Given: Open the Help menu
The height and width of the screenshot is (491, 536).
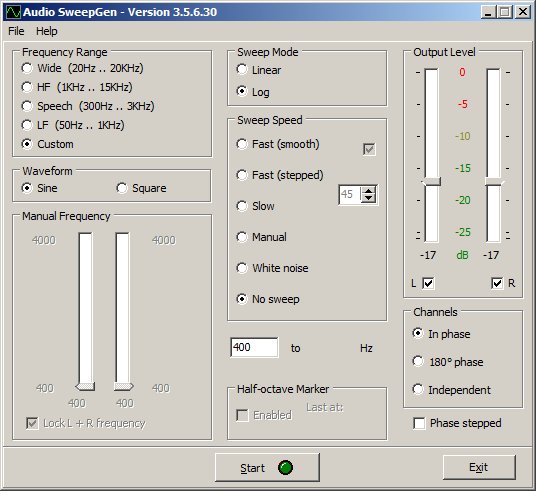Looking at the screenshot, I should 46,31.
